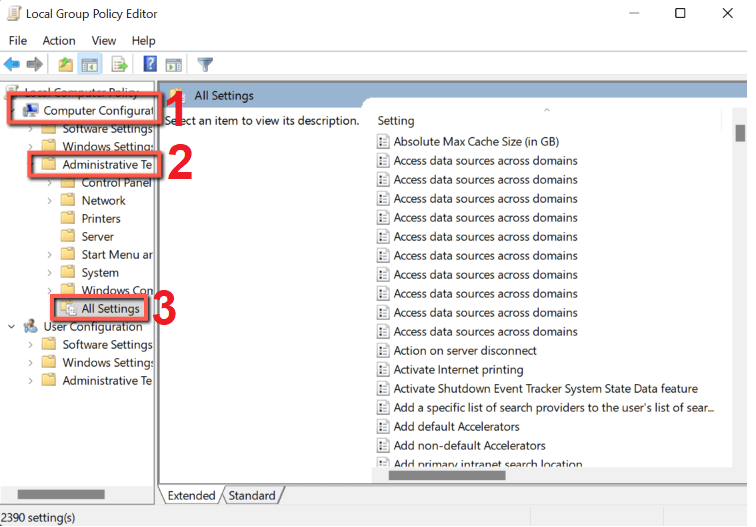Open the View menu
The width and height of the screenshot is (756, 527).
[x=103, y=41]
